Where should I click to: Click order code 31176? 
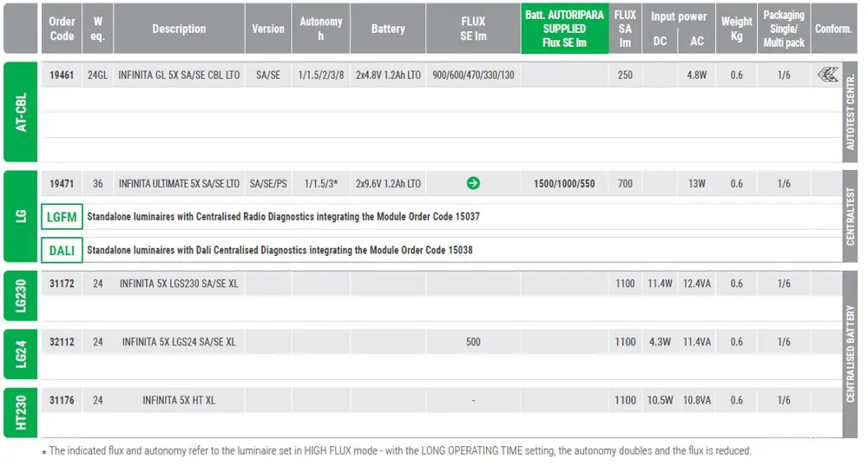(62, 400)
